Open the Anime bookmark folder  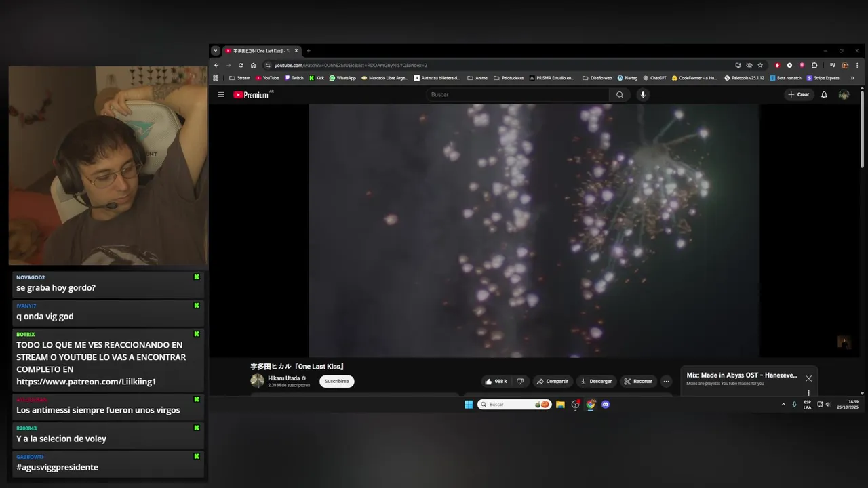(x=477, y=78)
